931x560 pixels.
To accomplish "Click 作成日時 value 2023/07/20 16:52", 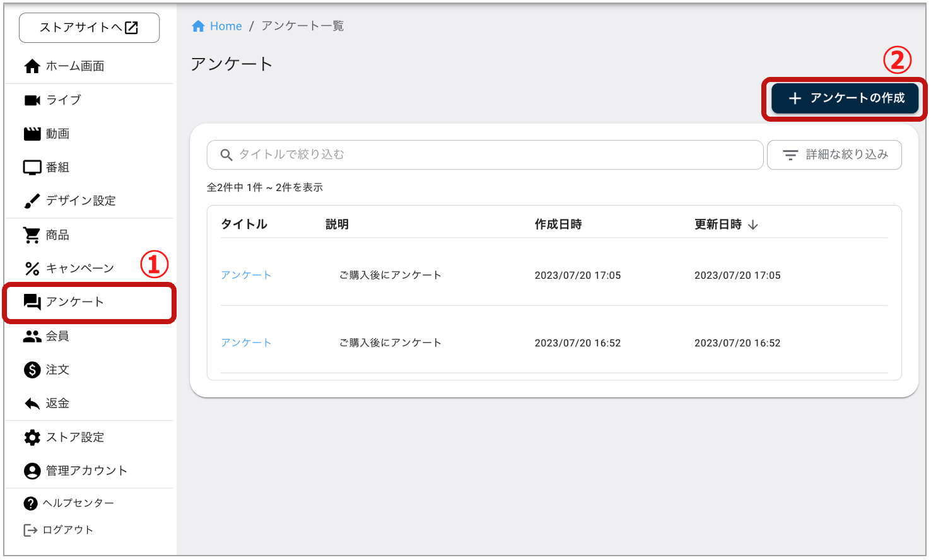I will [x=578, y=343].
